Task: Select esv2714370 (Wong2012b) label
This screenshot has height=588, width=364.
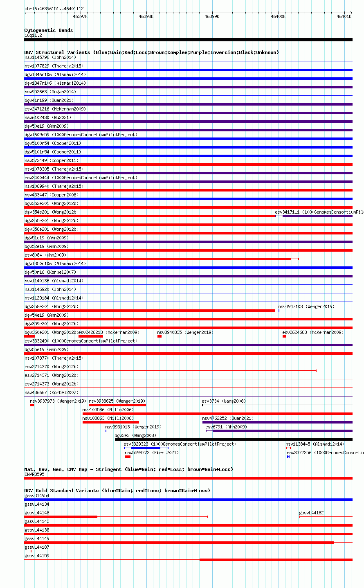Action: [x=52, y=367]
